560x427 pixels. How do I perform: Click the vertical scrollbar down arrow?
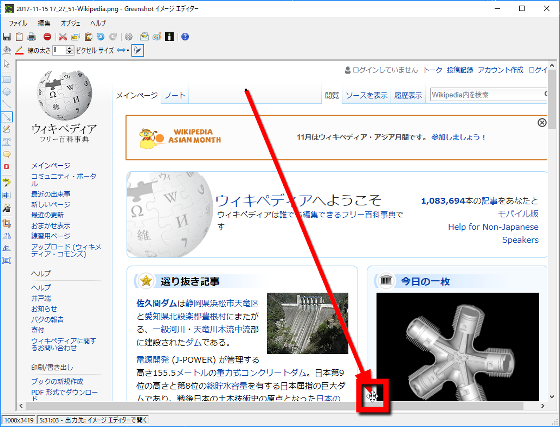[552, 396]
